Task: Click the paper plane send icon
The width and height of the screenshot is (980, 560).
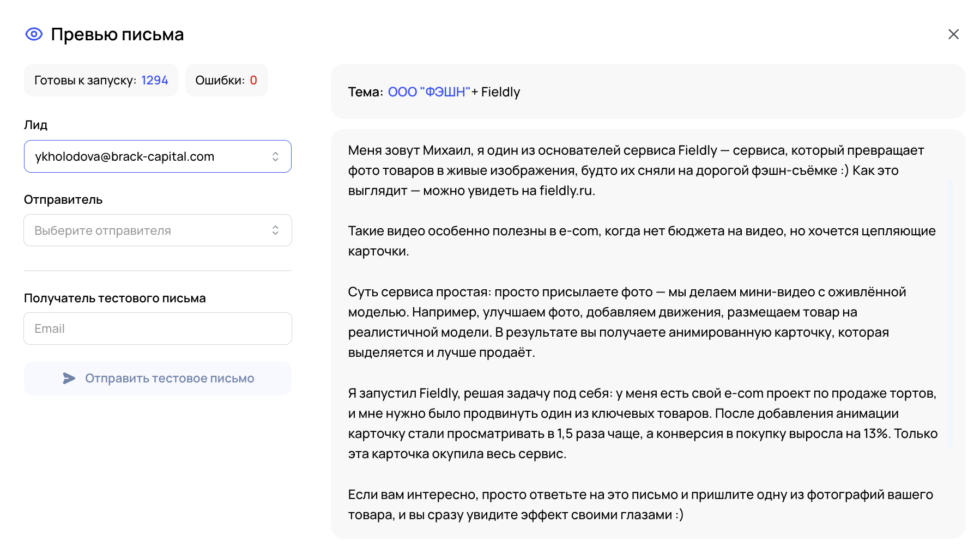Action: coord(69,379)
